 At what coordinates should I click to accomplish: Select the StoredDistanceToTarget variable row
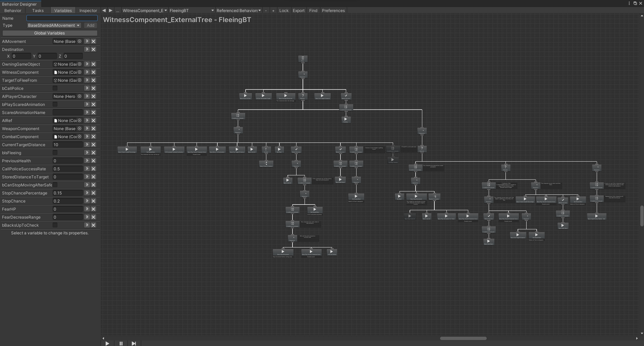pyautogui.click(x=50, y=177)
